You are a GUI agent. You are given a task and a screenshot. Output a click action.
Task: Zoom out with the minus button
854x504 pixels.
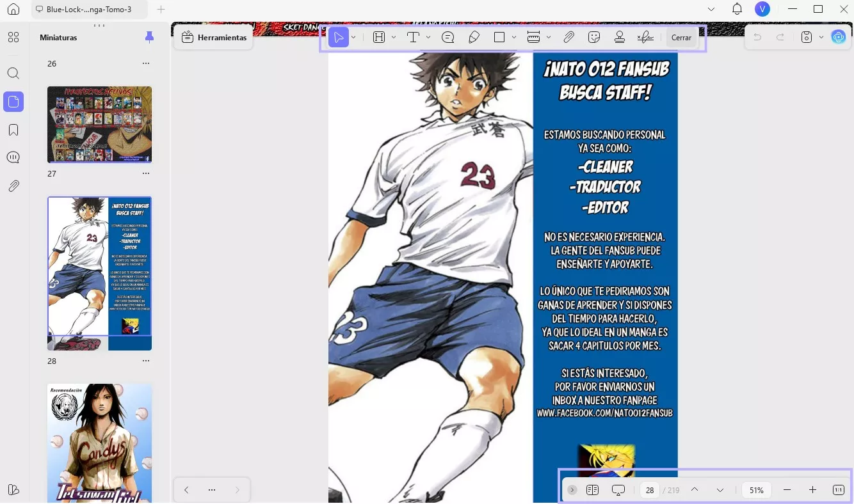787,490
